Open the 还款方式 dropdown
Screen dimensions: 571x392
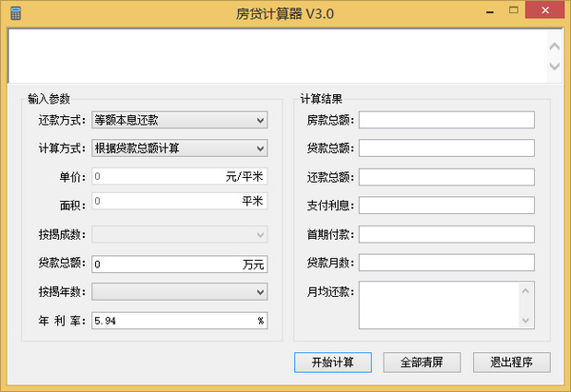click(180, 120)
